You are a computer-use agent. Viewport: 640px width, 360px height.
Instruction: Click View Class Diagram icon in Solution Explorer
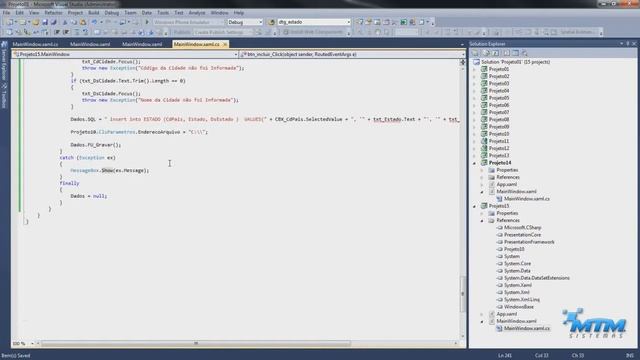pyautogui.click(x=525, y=53)
